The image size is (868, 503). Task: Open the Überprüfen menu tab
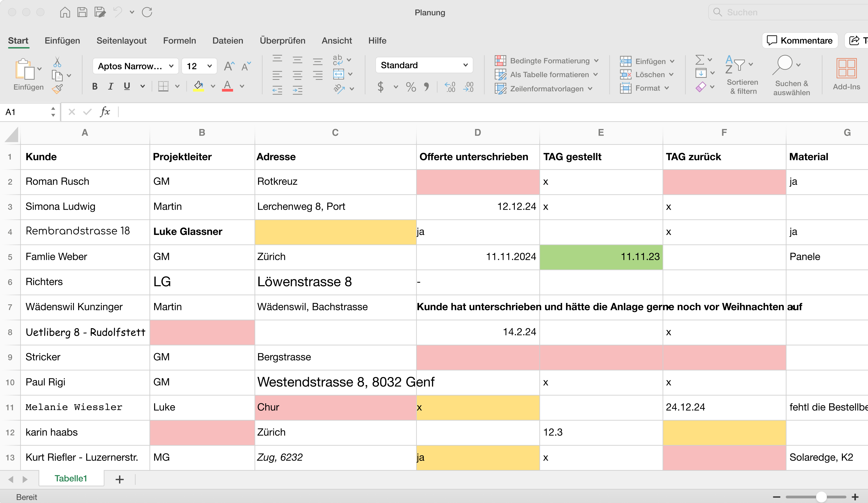click(283, 40)
